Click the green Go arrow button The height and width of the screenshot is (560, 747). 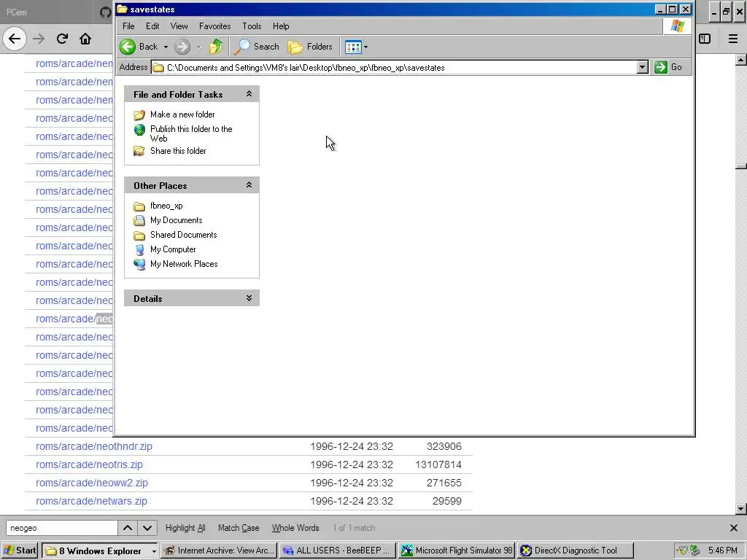(x=661, y=67)
